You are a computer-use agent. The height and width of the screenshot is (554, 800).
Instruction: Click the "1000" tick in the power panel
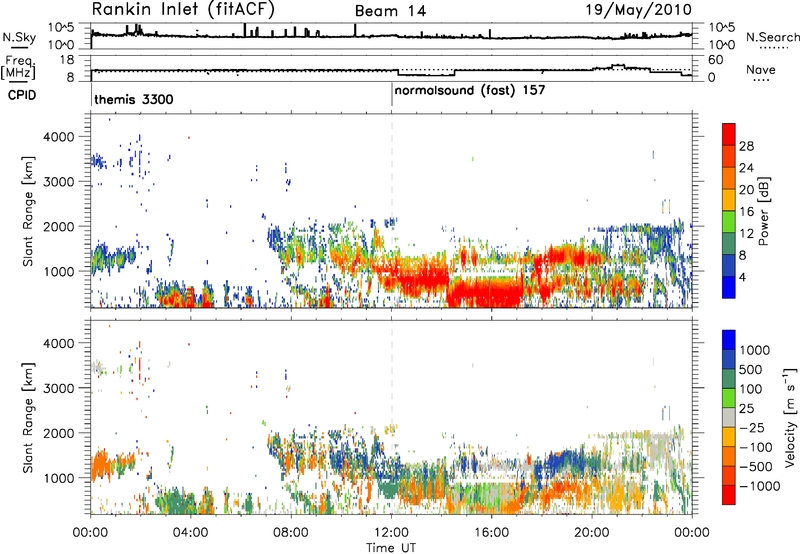pos(59,271)
